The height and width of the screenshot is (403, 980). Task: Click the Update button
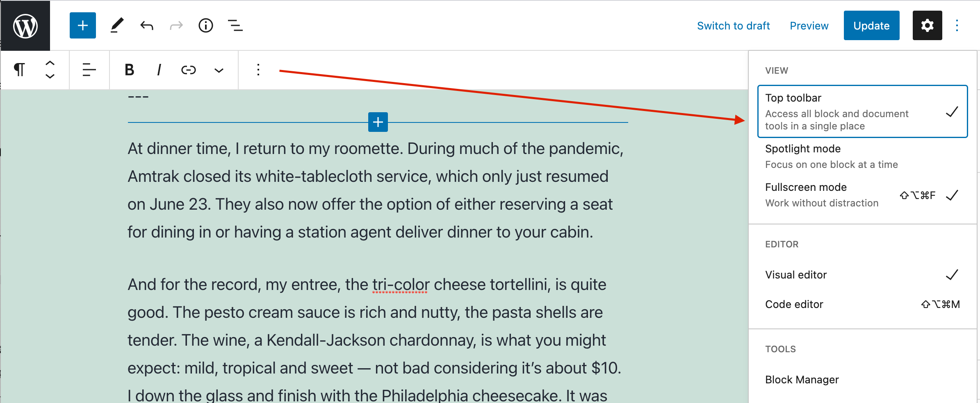click(871, 25)
